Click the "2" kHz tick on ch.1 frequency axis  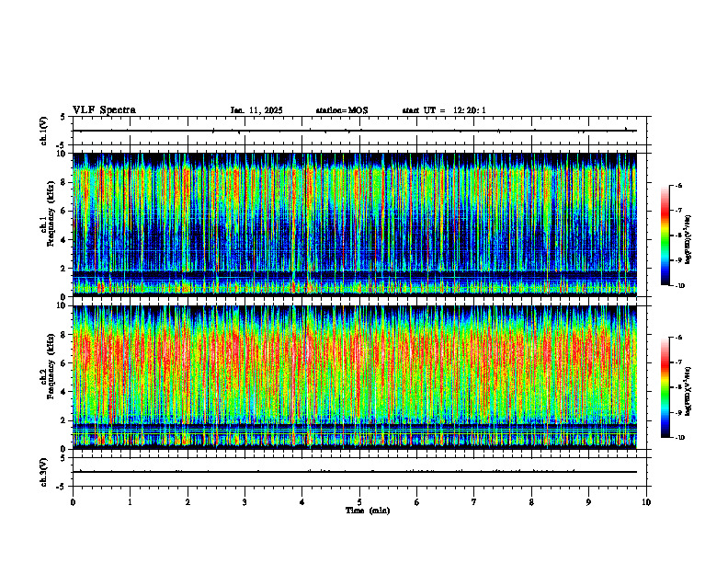coord(63,269)
